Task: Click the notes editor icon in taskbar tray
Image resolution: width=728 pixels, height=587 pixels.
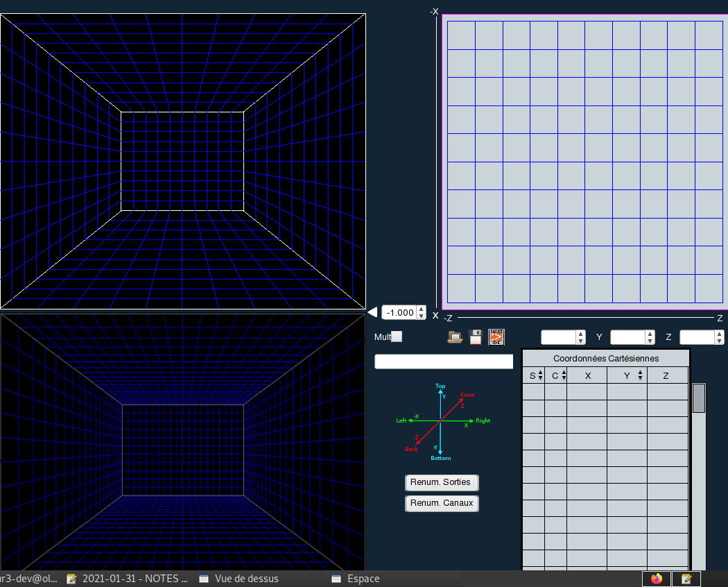Action: 686,579
